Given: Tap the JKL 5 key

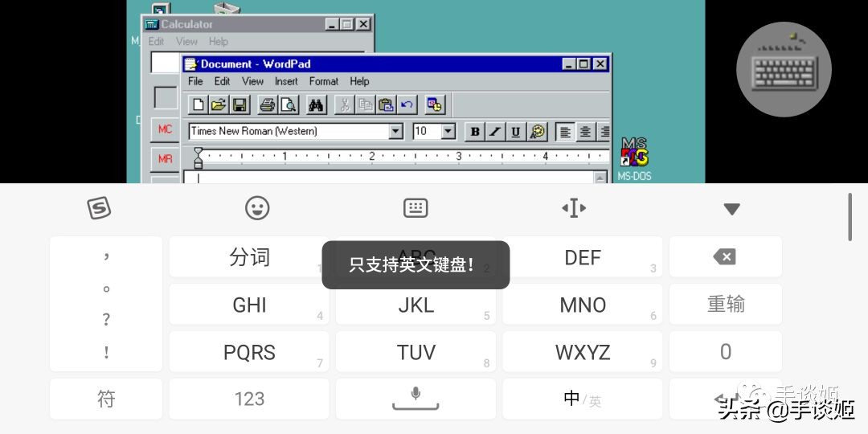Looking at the screenshot, I should click(x=416, y=305).
